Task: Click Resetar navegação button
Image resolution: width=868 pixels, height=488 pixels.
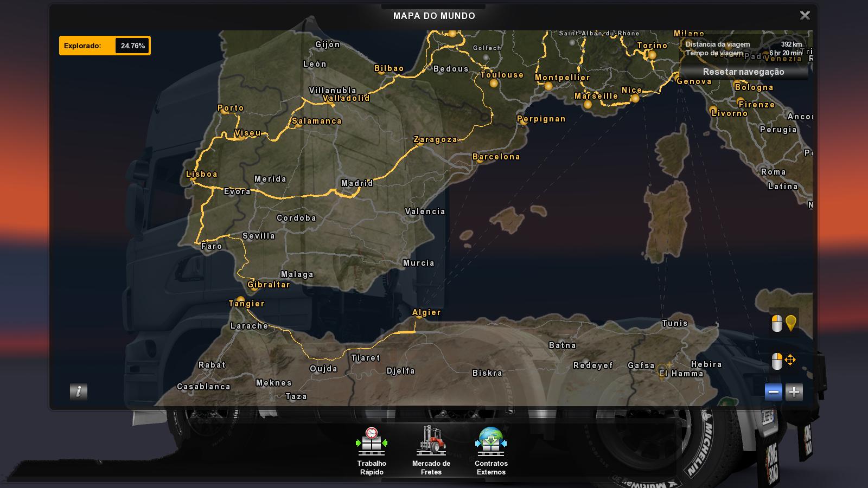Action: coord(744,72)
